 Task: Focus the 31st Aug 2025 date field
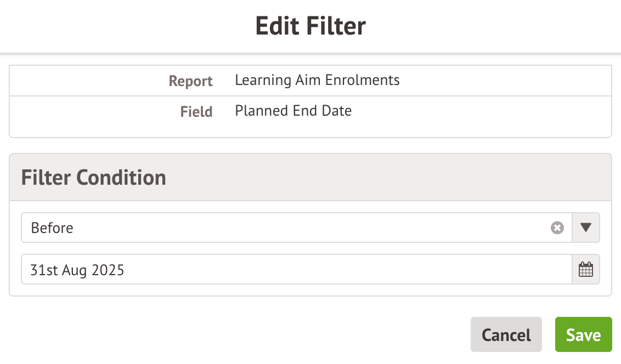tap(296, 270)
